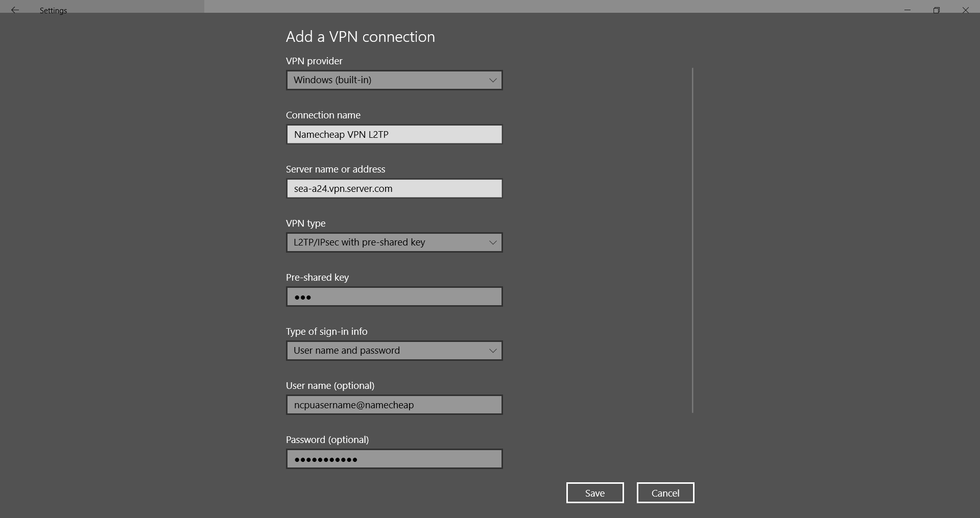
Task: Cancel adding the VPN connection
Action: point(665,493)
